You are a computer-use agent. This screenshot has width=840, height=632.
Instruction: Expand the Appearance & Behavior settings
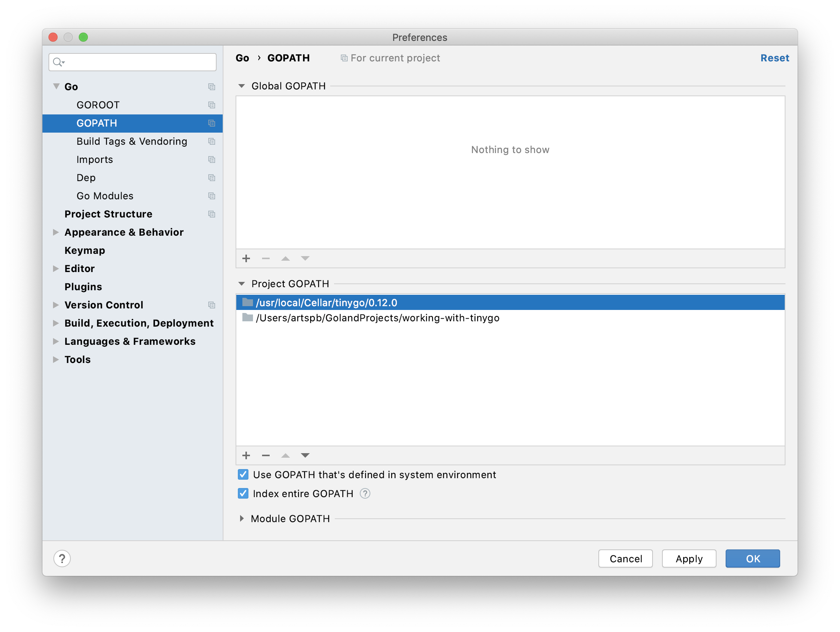click(x=55, y=232)
